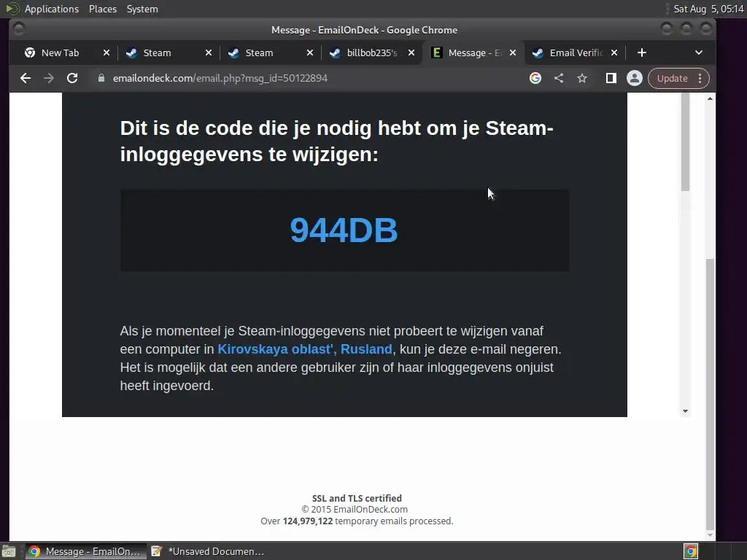Click the page scrollbar down arrow
The height and width of the screenshot is (560, 747).
pos(710,534)
